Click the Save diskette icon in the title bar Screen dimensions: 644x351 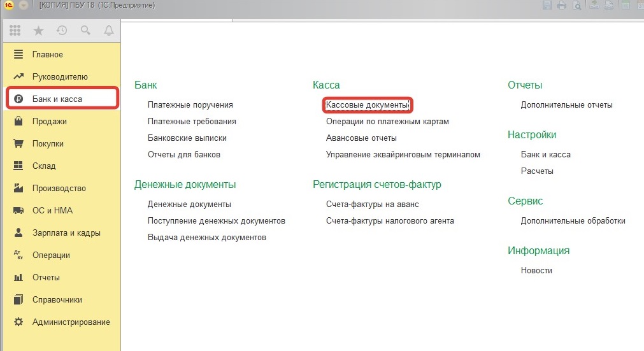point(547,5)
